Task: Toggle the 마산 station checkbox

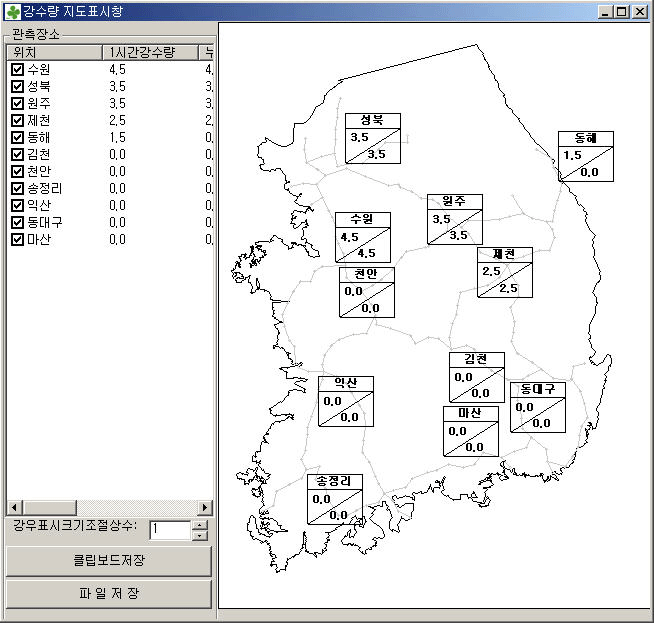Action: click(x=17, y=239)
